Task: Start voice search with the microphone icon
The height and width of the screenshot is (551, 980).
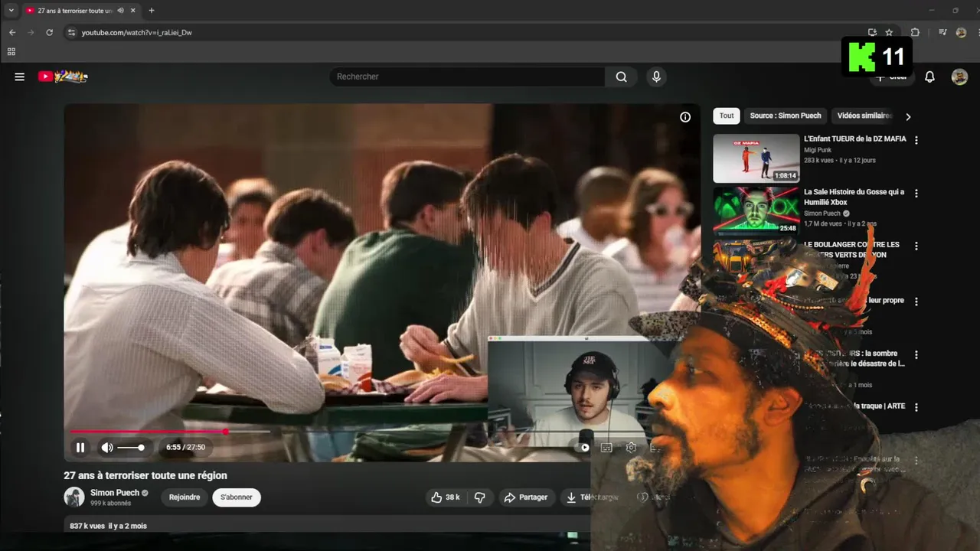Action: click(x=655, y=77)
